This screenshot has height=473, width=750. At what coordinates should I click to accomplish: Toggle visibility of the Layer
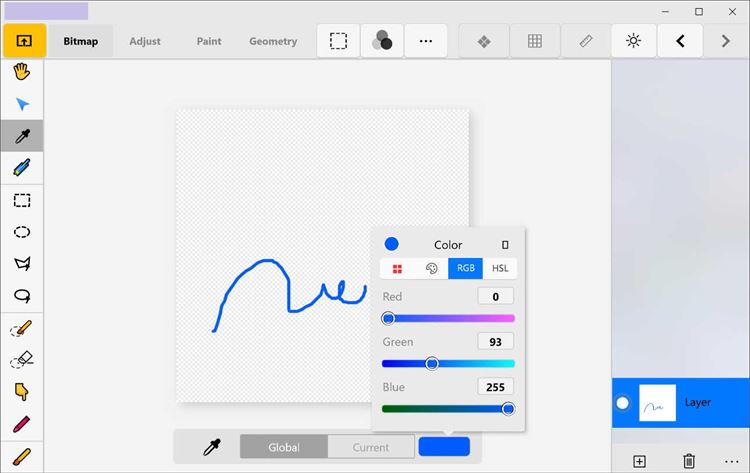pyautogui.click(x=623, y=403)
